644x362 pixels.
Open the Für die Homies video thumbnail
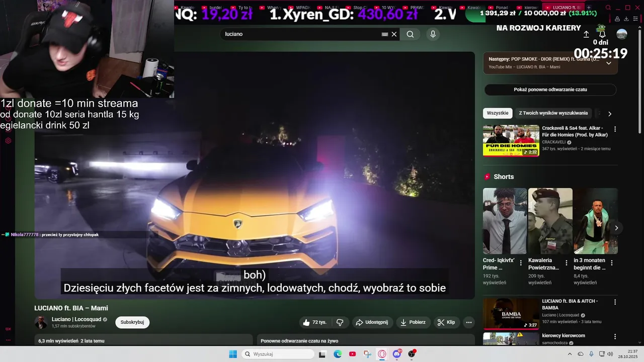pyautogui.click(x=511, y=141)
